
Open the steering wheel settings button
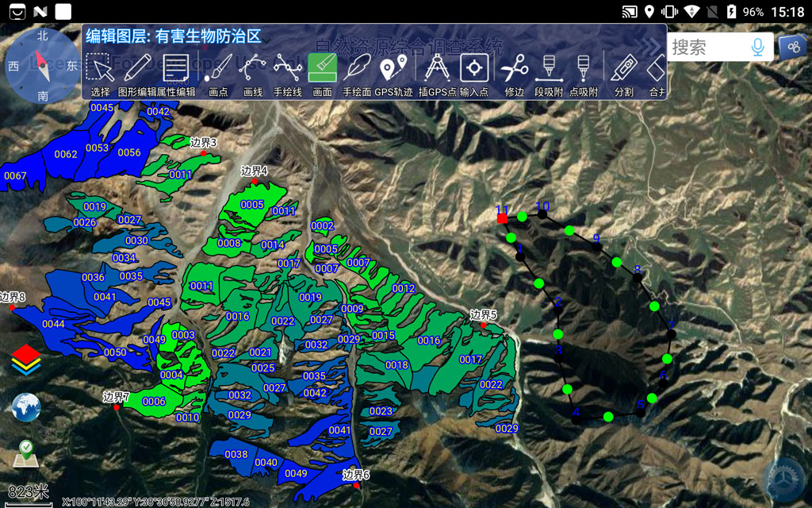783,479
